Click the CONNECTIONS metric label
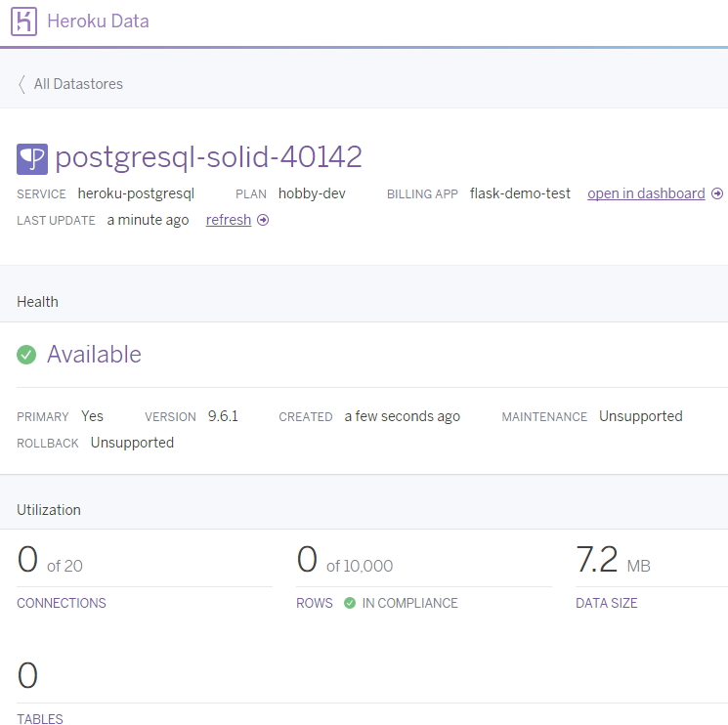 coord(62,603)
